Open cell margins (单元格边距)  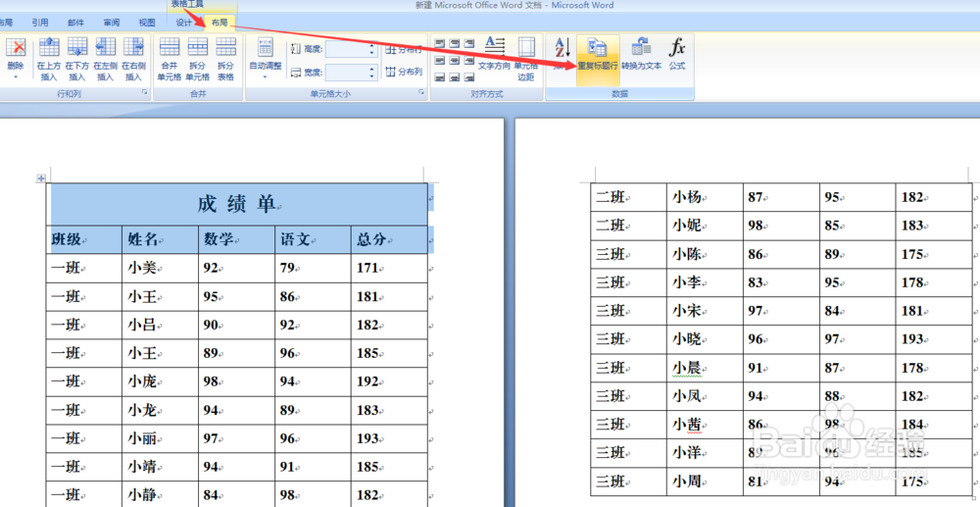[x=526, y=60]
